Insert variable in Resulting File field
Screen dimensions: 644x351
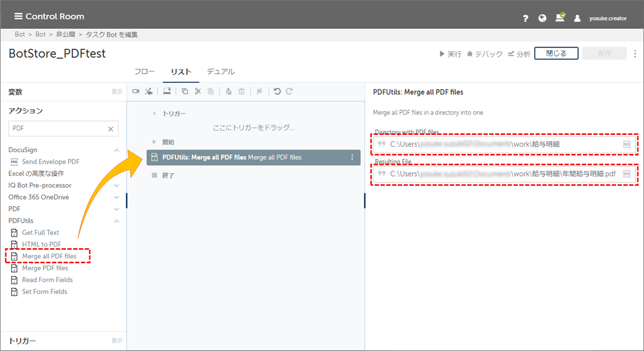coord(627,174)
